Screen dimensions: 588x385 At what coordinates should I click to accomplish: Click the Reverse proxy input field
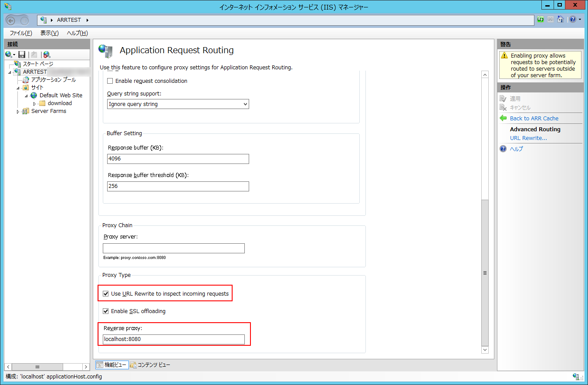pos(173,339)
